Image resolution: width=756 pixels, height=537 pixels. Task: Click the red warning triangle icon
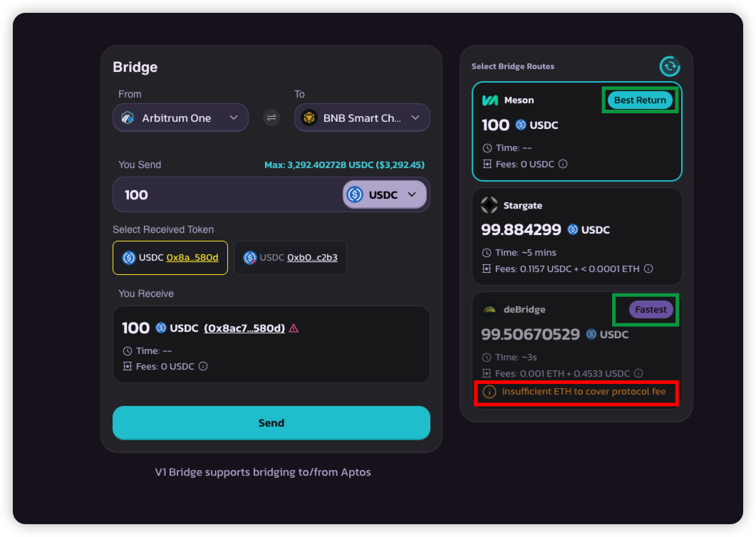coord(294,328)
